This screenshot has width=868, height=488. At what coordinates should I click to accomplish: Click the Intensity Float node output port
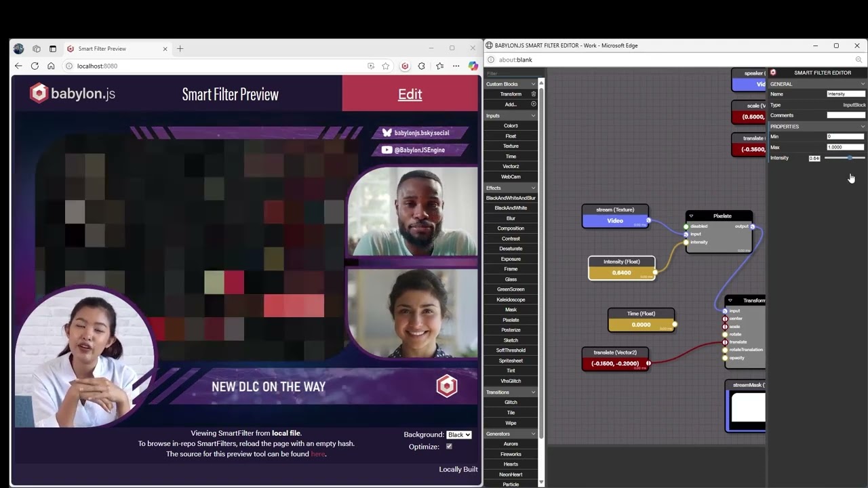655,272
